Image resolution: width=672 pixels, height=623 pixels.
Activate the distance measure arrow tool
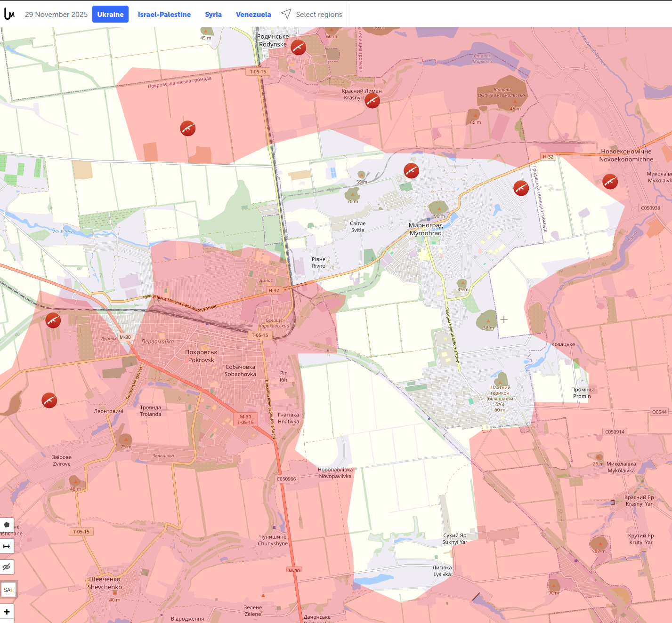click(7, 546)
